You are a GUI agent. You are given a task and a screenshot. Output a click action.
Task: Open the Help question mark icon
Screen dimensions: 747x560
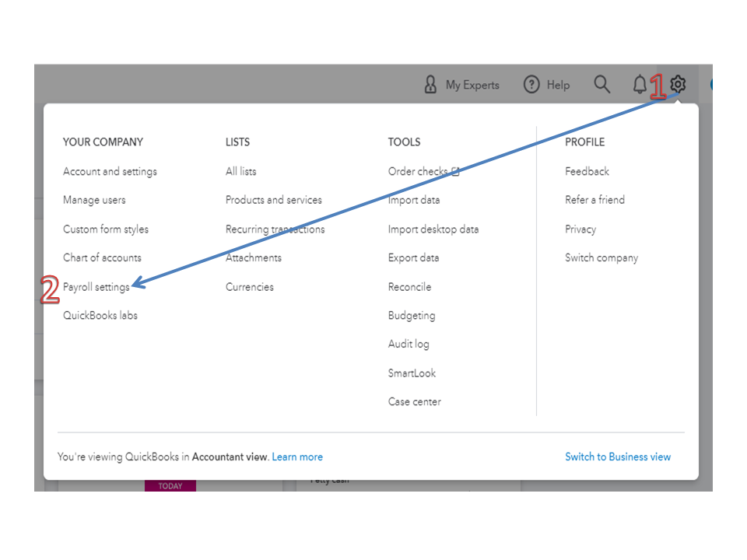tap(531, 85)
